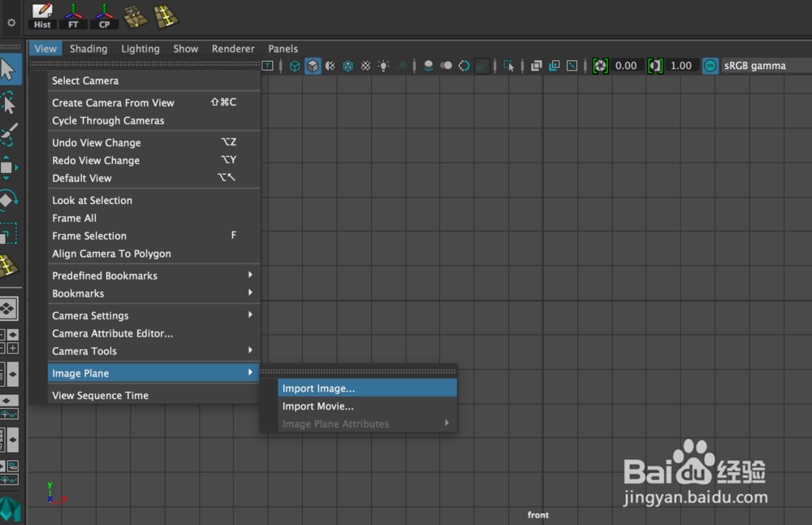This screenshot has height=525, width=812.
Task: Choose Frame All entry
Action: [x=153, y=218]
